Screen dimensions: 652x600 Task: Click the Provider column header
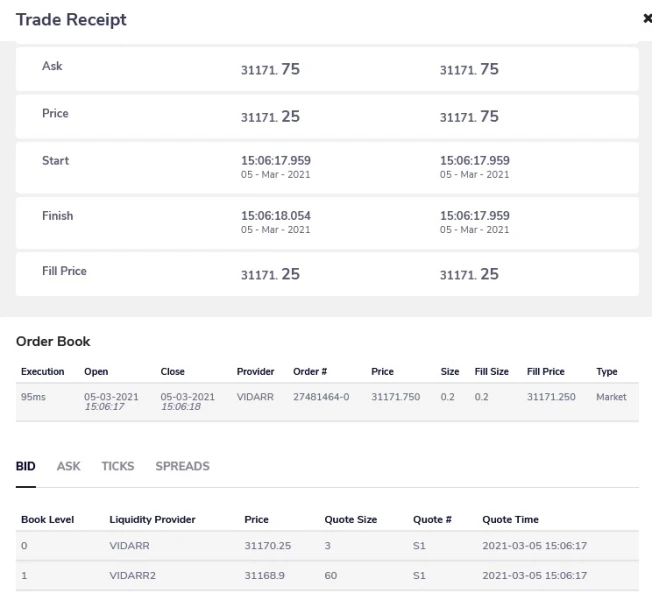coord(255,372)
